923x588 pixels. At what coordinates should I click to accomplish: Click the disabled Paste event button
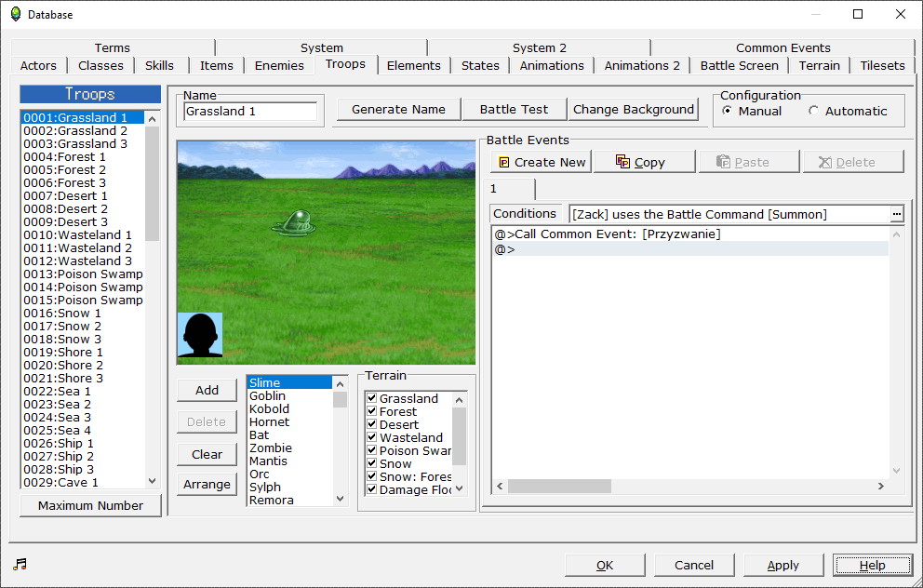pyautogui.click(x=749, y=162)
